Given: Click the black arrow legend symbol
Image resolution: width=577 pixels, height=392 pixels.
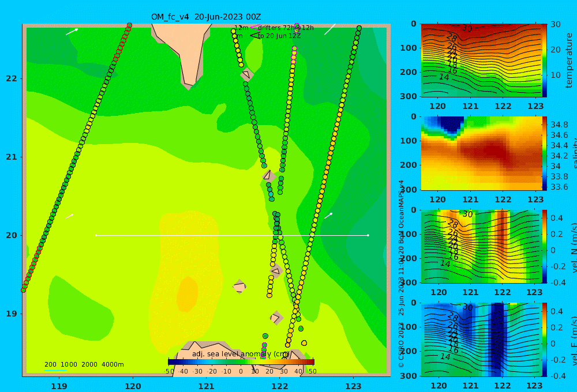Looking at the screenshot, I should coord(254,36).
